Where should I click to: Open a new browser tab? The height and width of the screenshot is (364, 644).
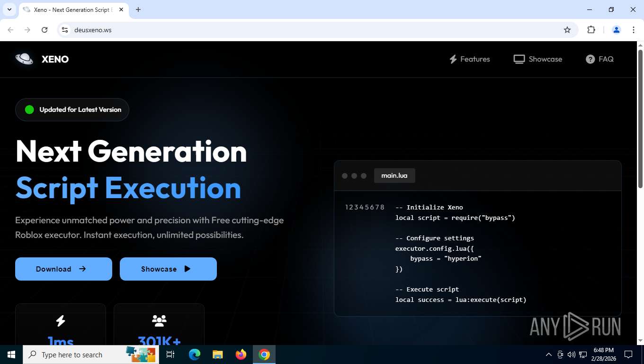138,9
